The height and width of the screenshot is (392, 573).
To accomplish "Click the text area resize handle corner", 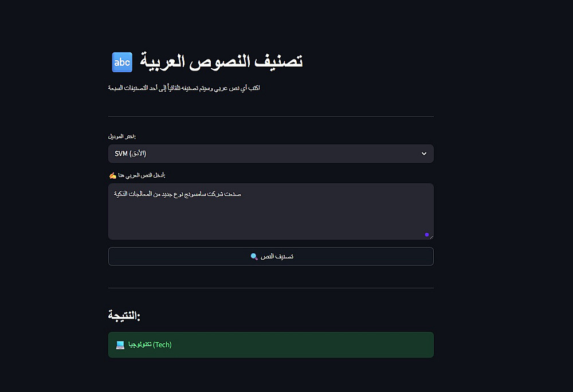I will (431, 237).
